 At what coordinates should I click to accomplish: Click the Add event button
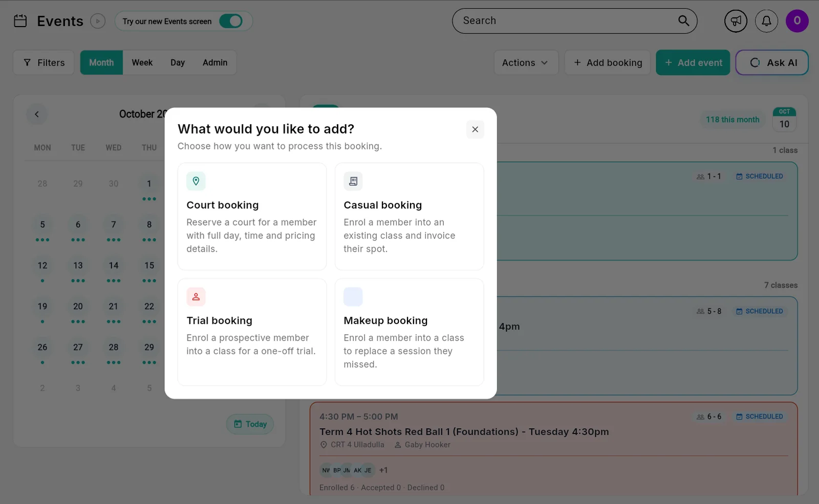tap(693, 62)
